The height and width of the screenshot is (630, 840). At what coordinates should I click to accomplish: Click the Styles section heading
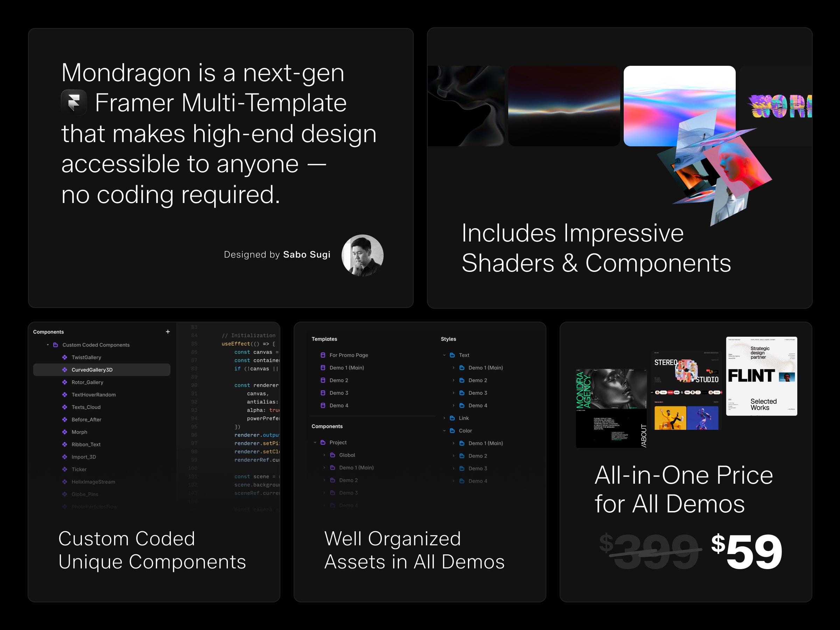(448, 339)
